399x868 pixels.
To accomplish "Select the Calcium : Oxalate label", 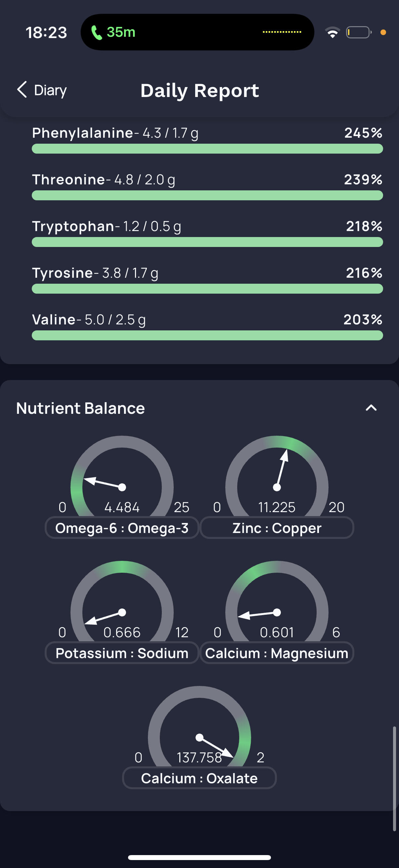I will tap(199, 778).
